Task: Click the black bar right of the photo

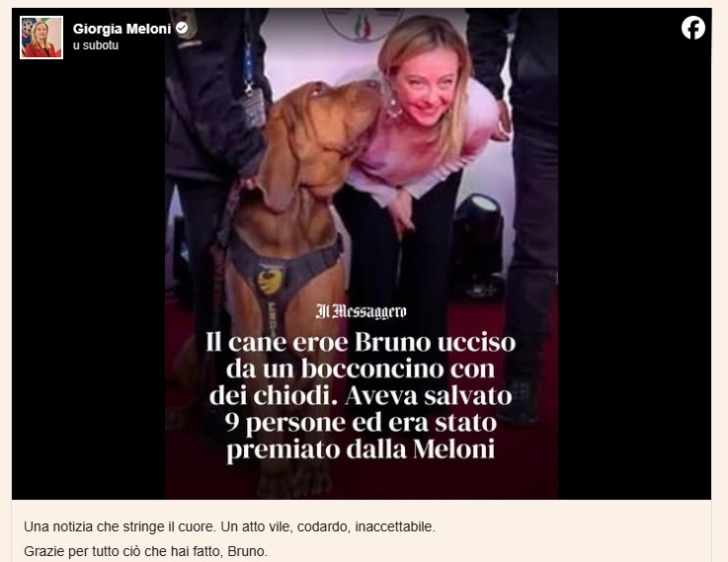Action: coord(634,279)
